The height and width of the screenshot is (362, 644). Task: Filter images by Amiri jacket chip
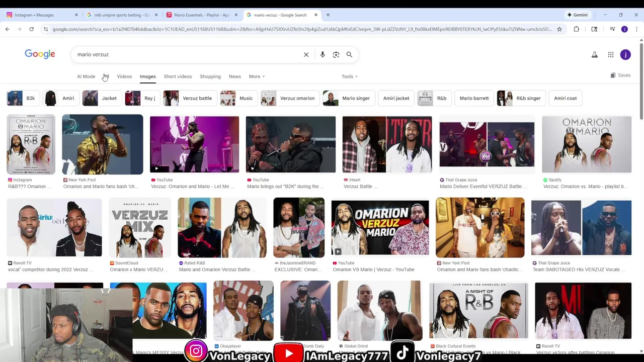396,98
